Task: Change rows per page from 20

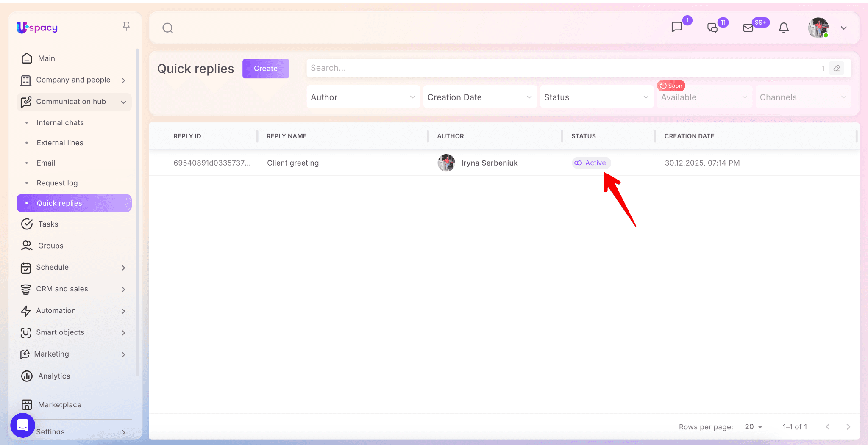Action: tap(754, 427)
